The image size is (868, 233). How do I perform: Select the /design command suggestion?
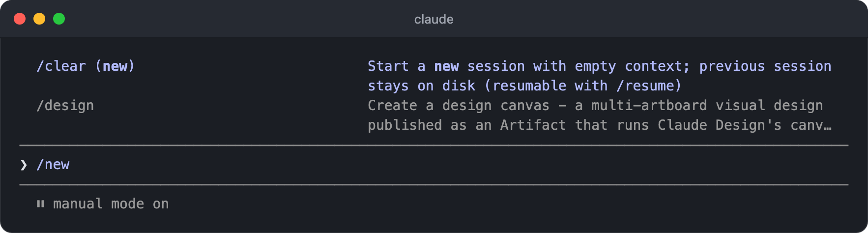[65, 106]
